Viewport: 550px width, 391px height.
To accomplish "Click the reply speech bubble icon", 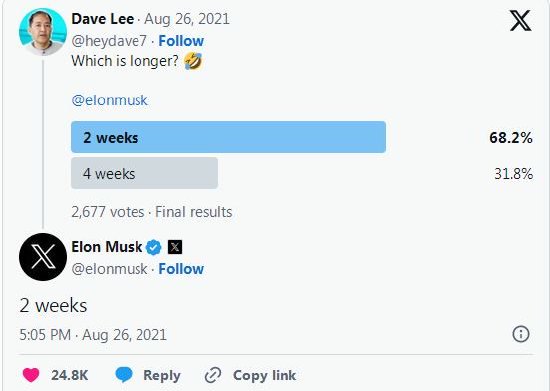I will [x=124, y=375].
